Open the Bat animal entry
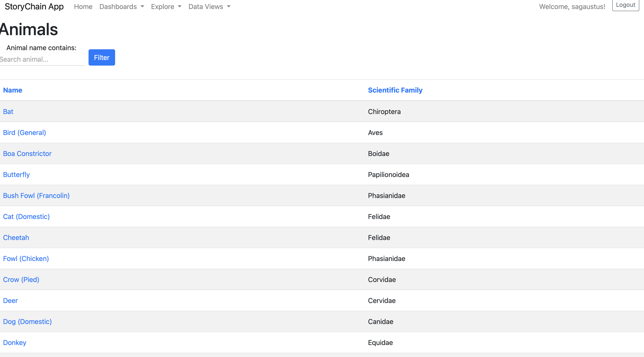 tap(8, 112)
